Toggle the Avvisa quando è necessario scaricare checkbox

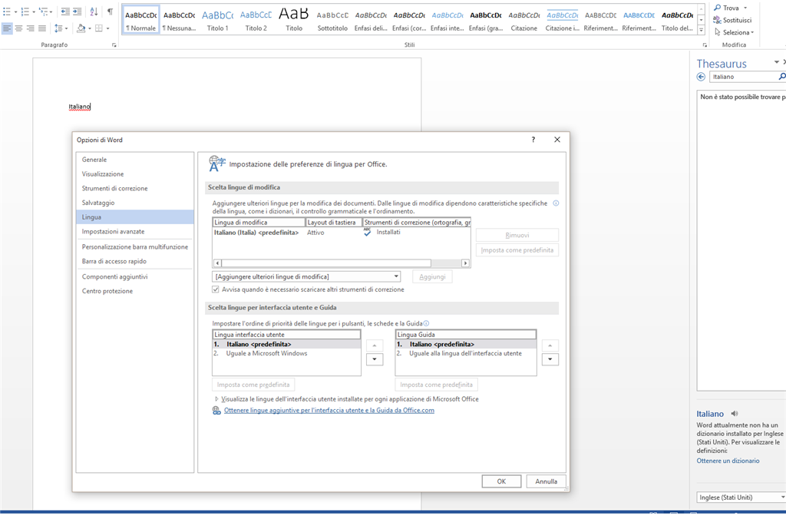[216, 290]
